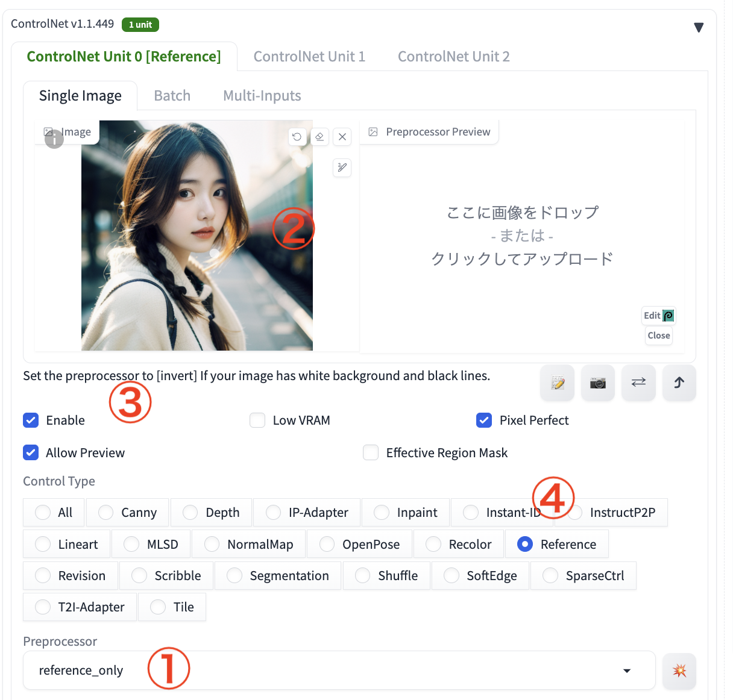Viewport: 733px width, 700px height.
Task: Open the Preprocessor dropdown showing reference_only
Action: [338, 670]
